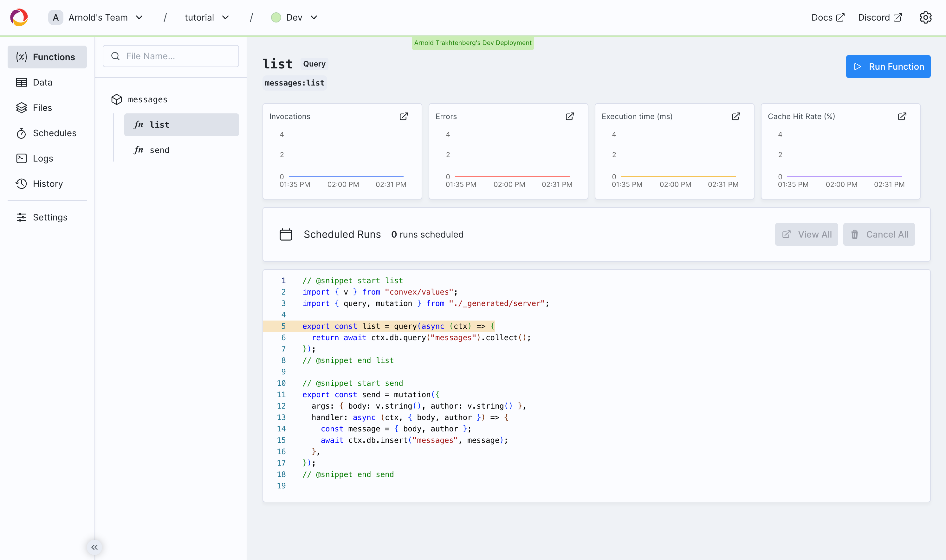
Task: Open Invocations chart in expanded view
Action: tap(404, 117)
